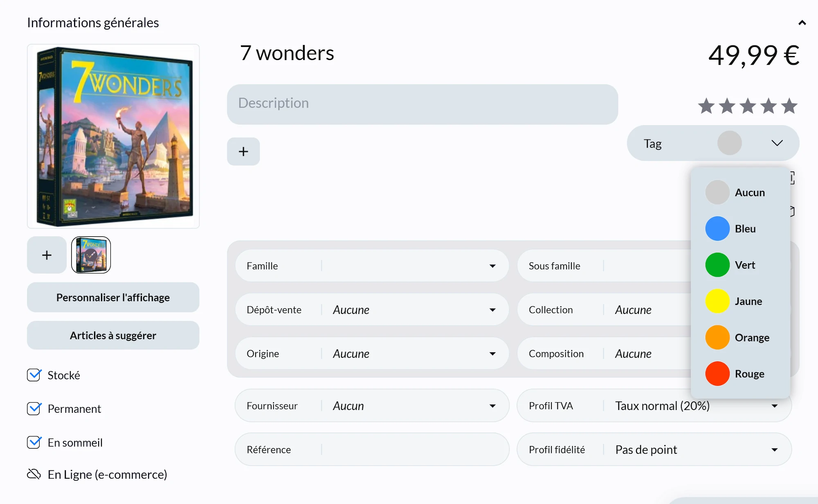Open the Collection dropdown

[604, 310]
